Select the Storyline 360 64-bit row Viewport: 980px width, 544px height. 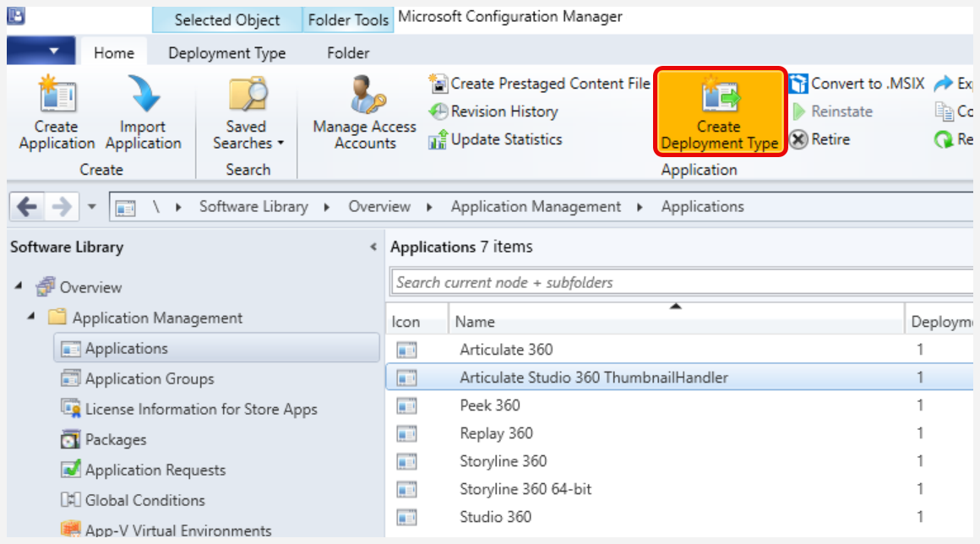point(679,489)
